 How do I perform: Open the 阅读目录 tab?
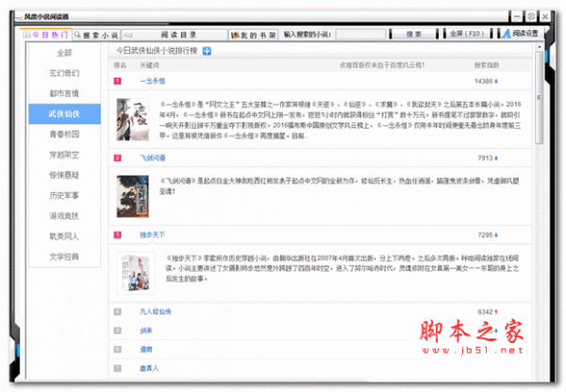tap(175, 35)
